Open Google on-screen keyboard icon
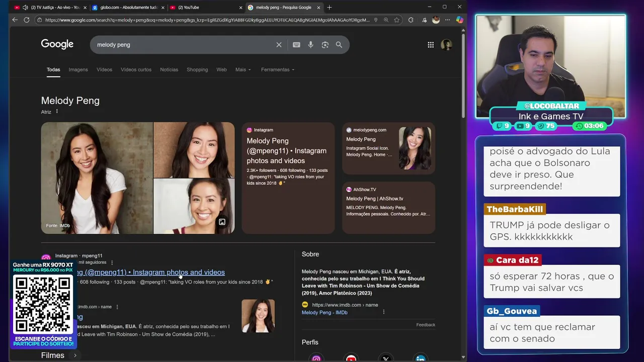The width and height of the screenshot is (644, 362). click(x=296, y=45)
